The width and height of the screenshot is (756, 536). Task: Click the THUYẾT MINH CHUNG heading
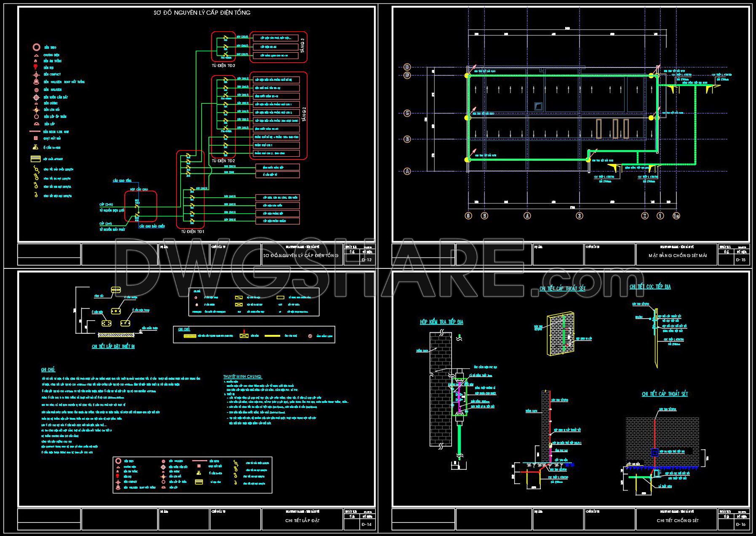click(243, 376)
